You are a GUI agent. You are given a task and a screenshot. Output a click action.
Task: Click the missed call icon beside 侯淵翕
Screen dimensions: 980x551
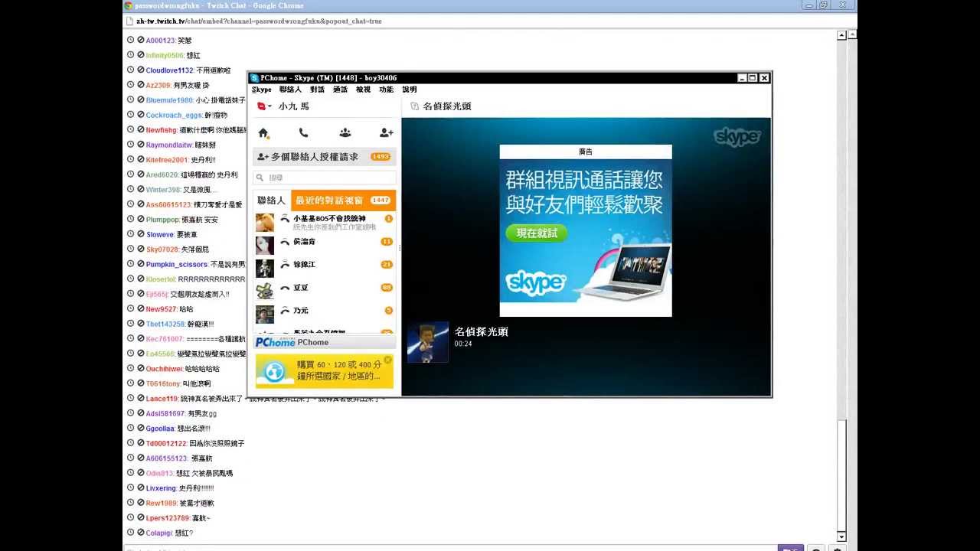point(286,242)
